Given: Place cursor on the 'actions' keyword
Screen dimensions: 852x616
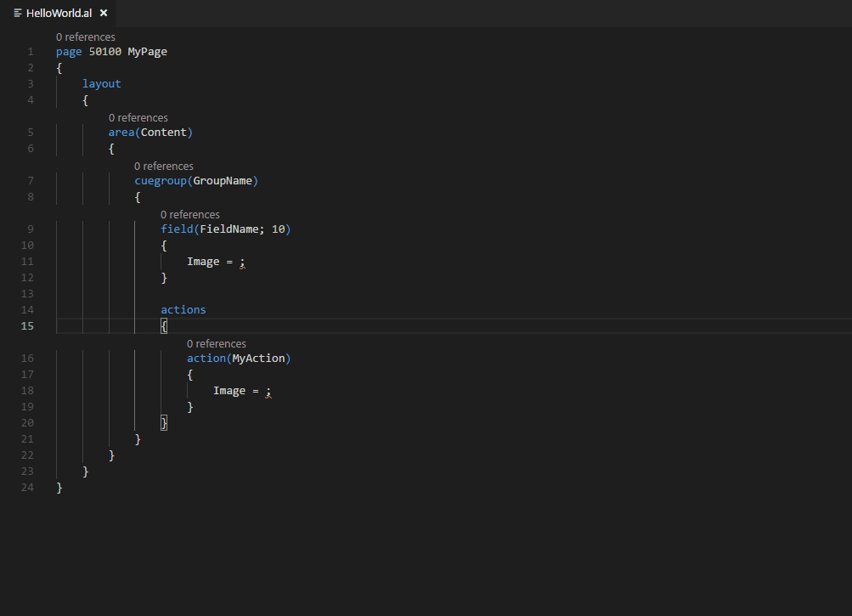Looking at the screenshot, I should click(183, 310).
